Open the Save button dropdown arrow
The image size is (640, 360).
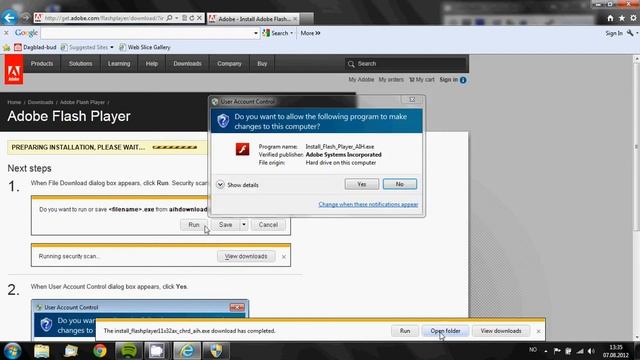point(244,225)
